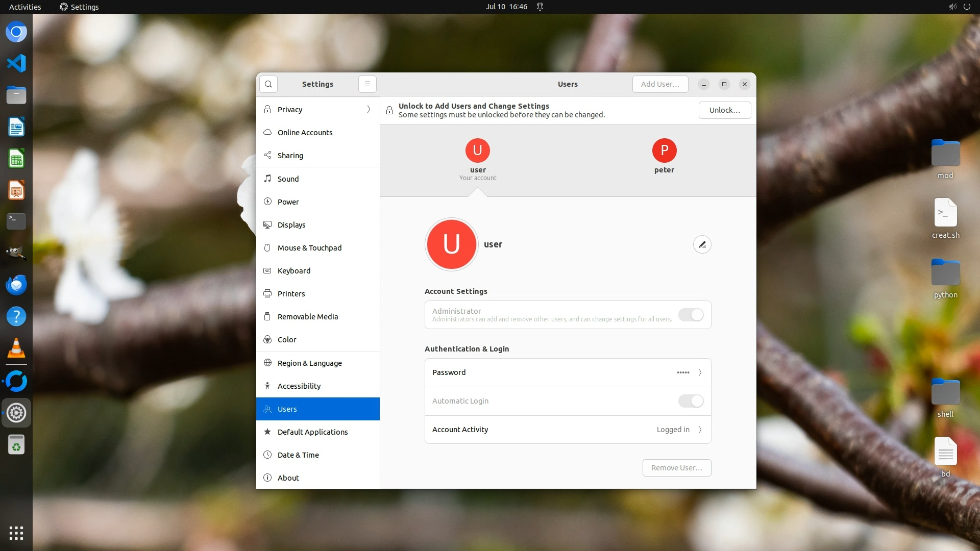
Task: Expand Account Activity details
Action: (x=700, y=430)
